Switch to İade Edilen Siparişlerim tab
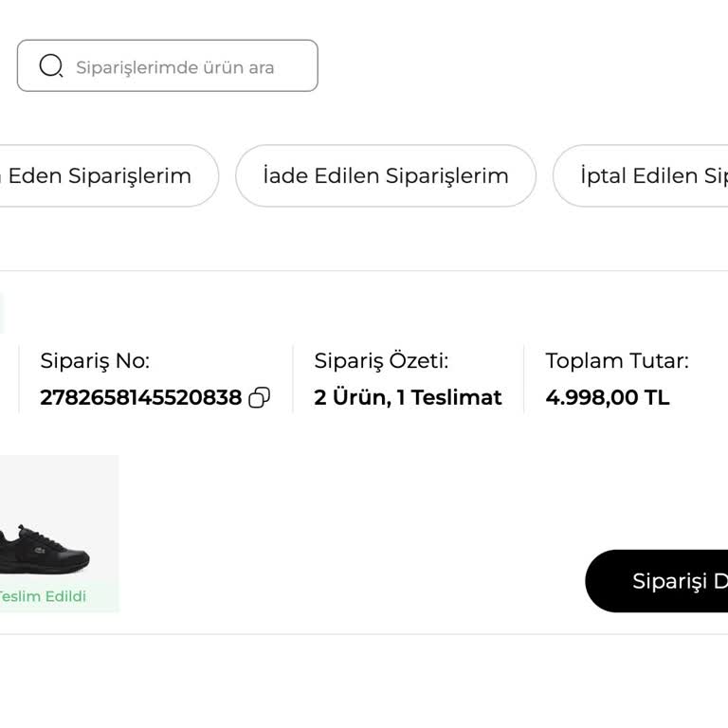 pos(386,175)
